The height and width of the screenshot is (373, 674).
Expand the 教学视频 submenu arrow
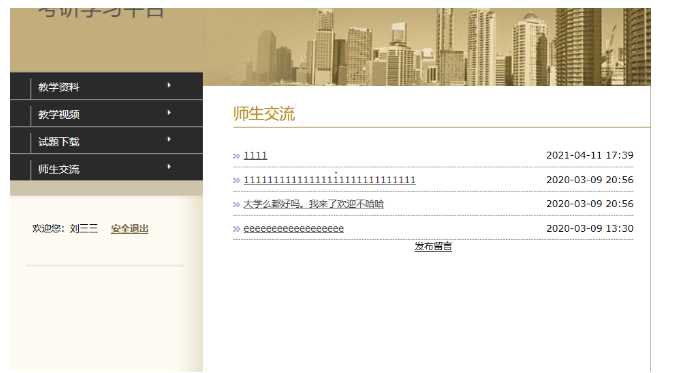169,113
